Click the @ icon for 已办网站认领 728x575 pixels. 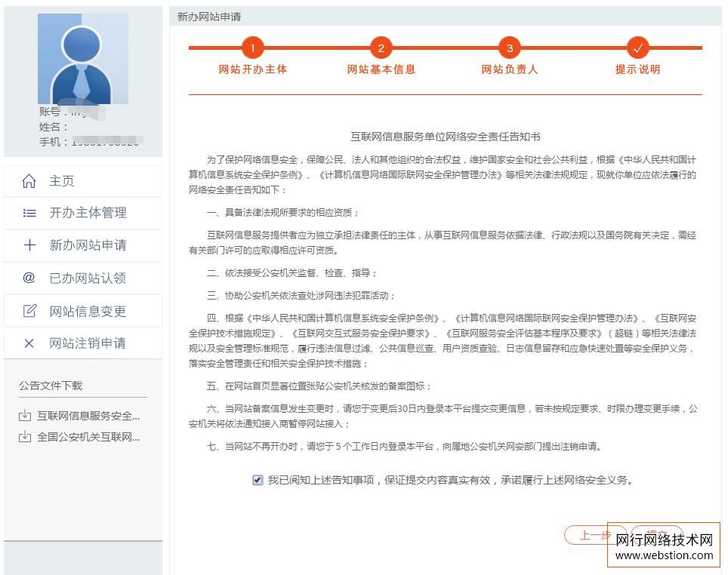click(29, 278)
